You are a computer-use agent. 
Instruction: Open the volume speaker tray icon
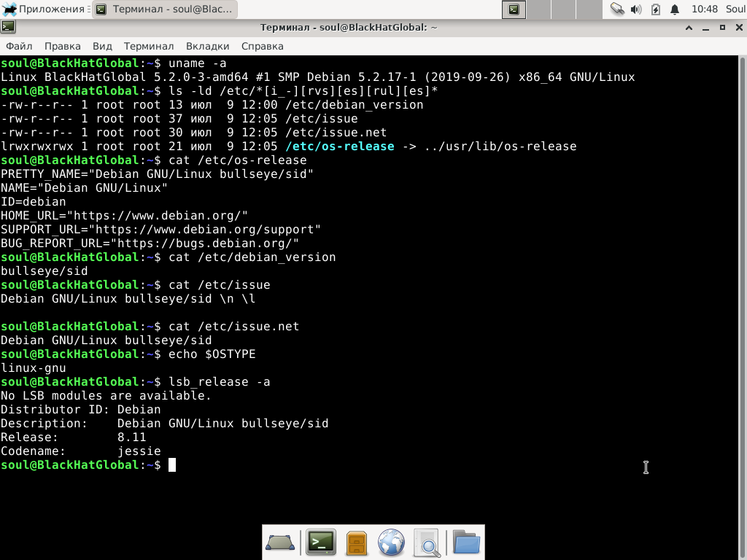coord(636,9)
